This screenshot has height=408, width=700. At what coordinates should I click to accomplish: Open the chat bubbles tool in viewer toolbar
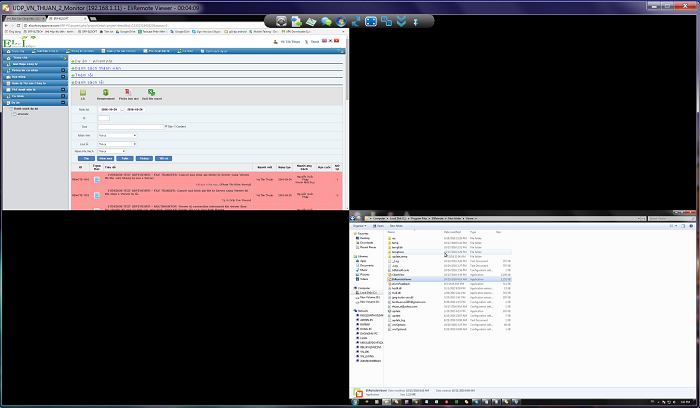(326, 21)
